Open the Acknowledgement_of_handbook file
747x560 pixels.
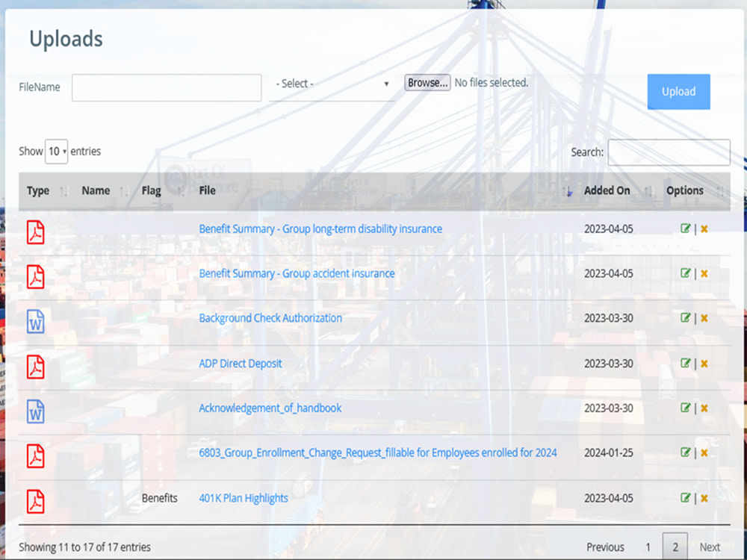coord(270,408)
